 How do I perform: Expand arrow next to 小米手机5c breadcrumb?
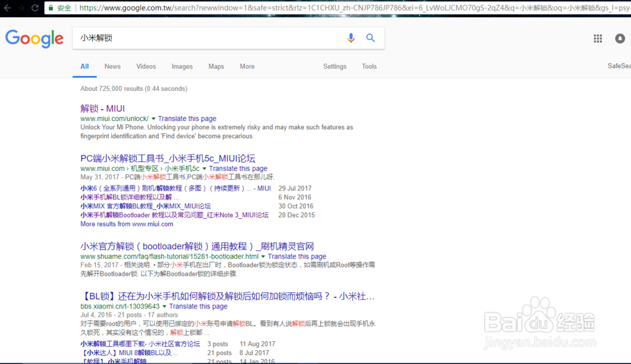[x=204, y=168]
